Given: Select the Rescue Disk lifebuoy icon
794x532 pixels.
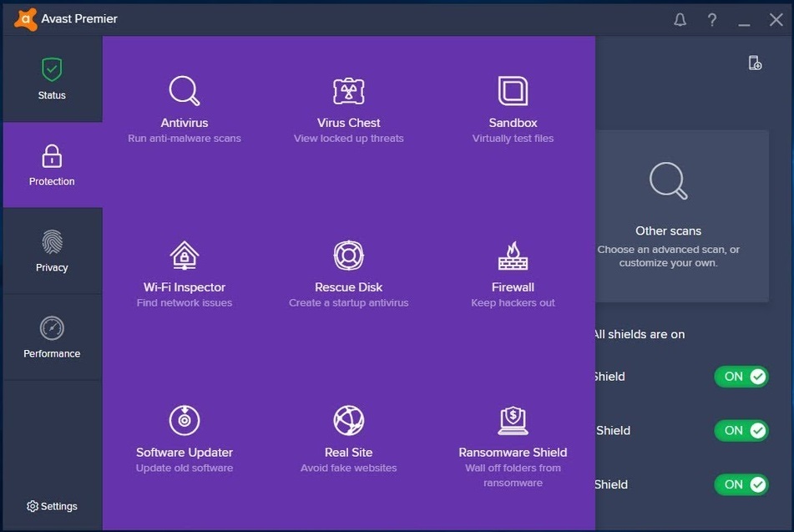Looking at the screenshot, I should click(x=348, y=255).
